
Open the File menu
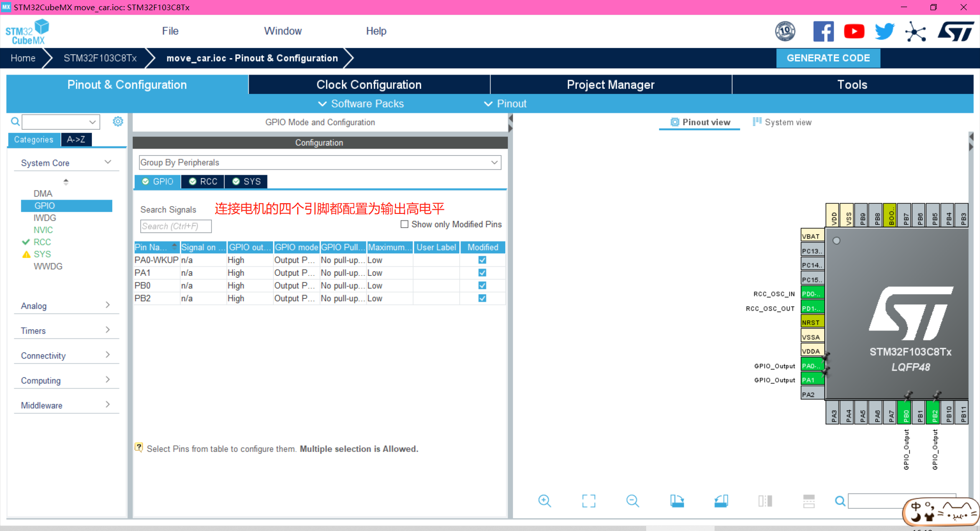[x=170, y=31]
